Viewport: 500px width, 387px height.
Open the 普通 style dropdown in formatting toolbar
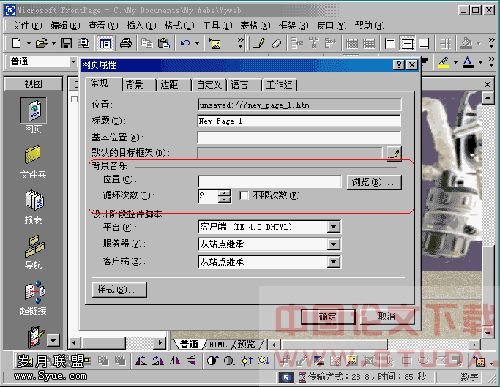(x=74, y=62)
